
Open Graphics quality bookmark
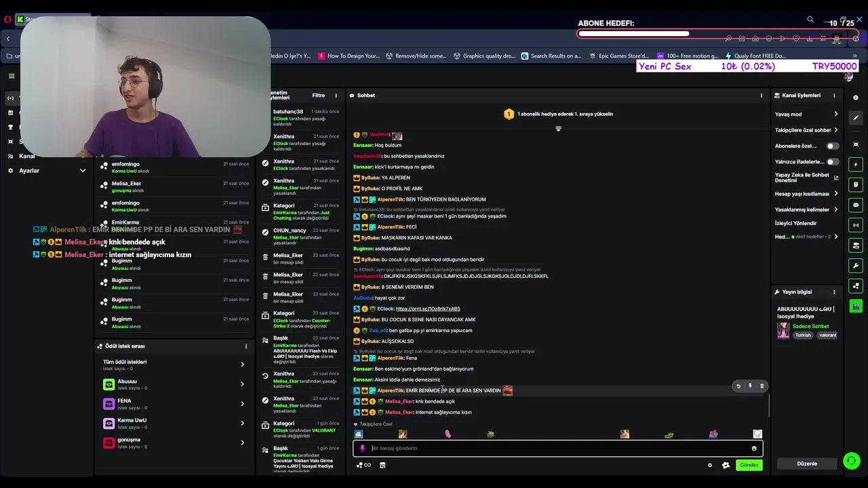[x=484, y=56]
